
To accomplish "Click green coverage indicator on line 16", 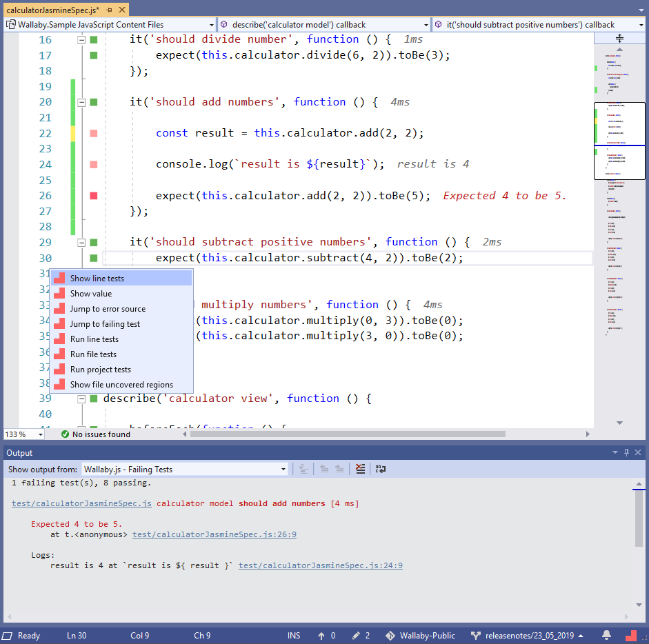I will (x=94, y=40).
